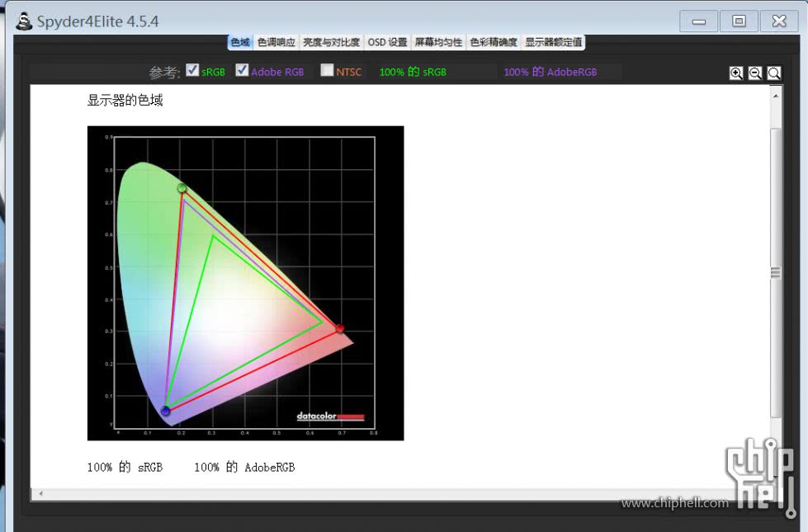Screen dimensions: 808x532
Task: Enable the NTSC reference checkbox
Action: pyautogui.click(x=327, y=69)
